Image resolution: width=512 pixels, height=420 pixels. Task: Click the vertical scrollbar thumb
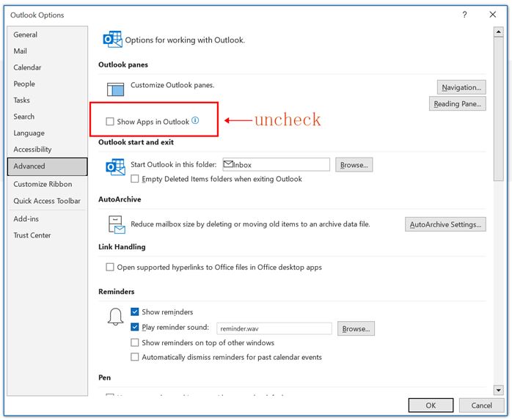point(498,108)
